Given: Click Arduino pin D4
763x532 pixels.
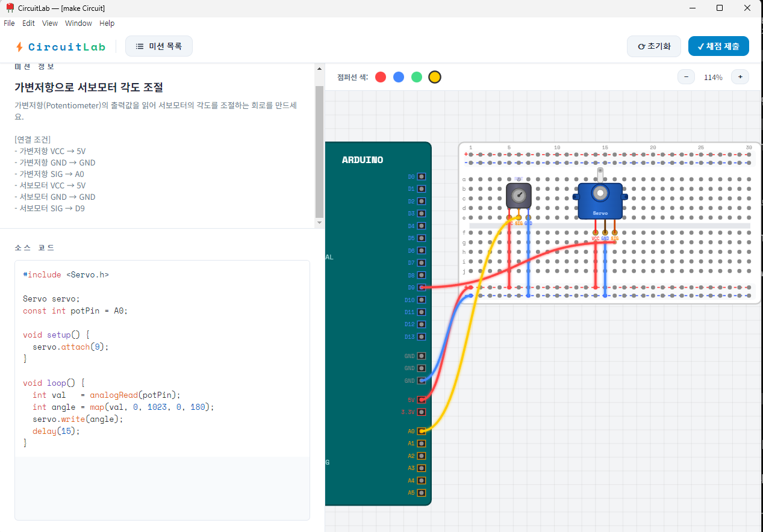Looking at the screenshot, I should [422, 226].
